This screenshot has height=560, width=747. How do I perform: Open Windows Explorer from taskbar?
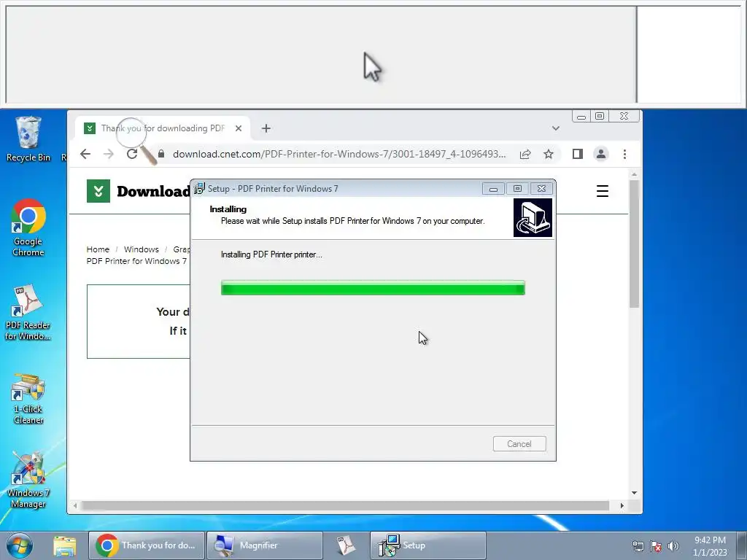coord(65,545)
